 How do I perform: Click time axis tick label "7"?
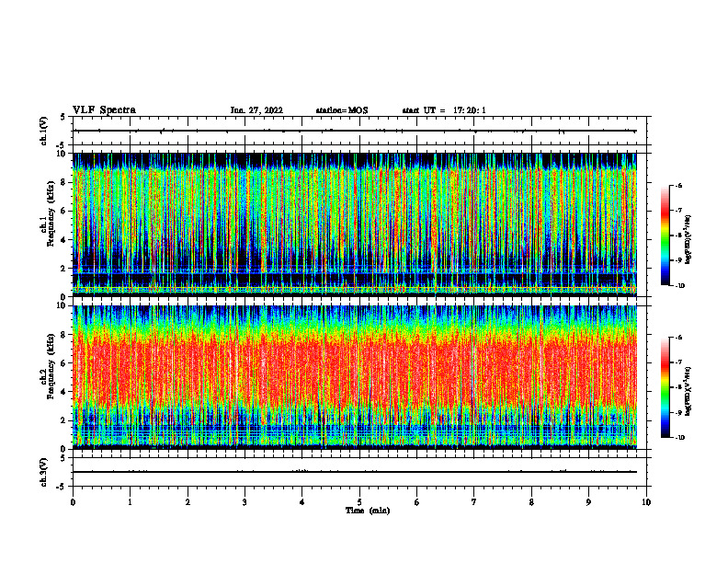click(x=474, y=502)
